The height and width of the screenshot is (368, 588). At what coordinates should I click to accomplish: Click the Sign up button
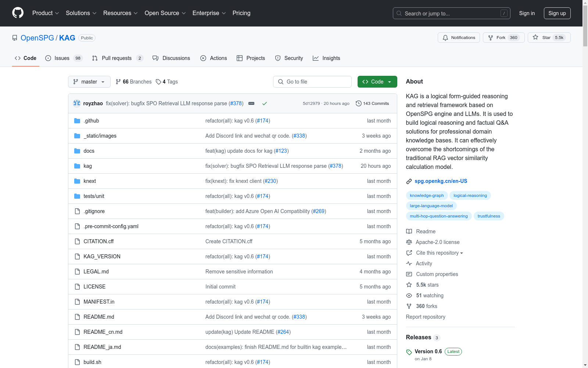pos(557,13)
